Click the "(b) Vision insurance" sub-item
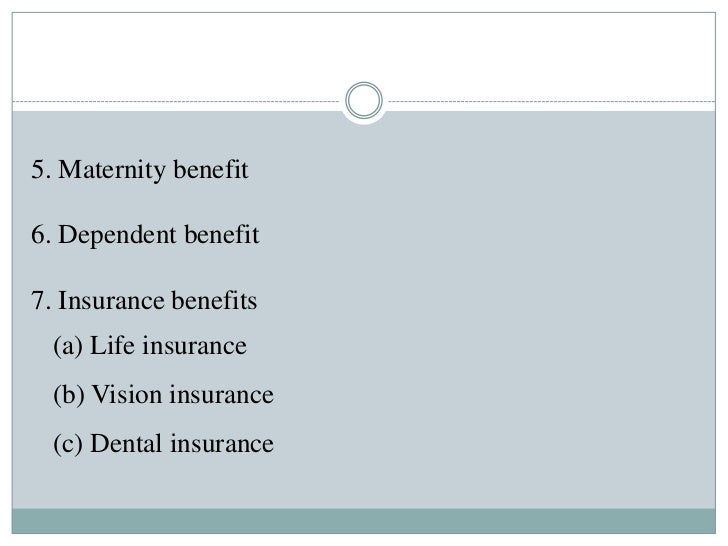The image size is (728, 546). pyautogui.click(x=163, y=395)
